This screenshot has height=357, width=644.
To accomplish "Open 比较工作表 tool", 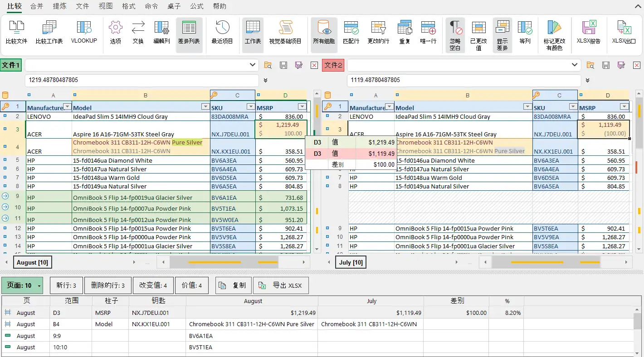I will tap(49, 32).
